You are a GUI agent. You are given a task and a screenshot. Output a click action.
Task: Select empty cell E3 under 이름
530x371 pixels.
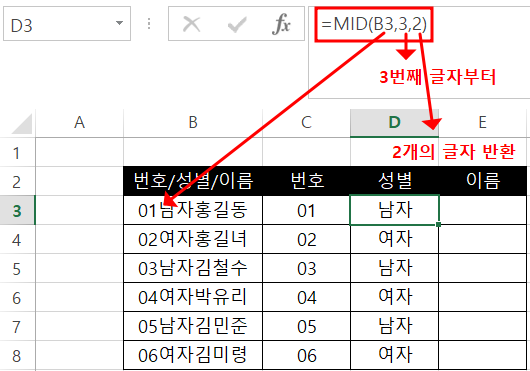pos(483,210)
